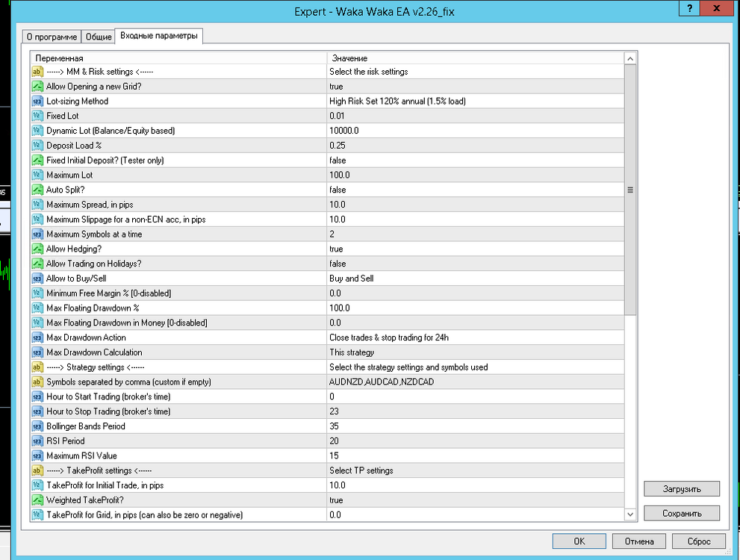Edit the Bollinger Bands Period value 35
This screenshot has width=740, height=560.
click(x=475, y=426)
